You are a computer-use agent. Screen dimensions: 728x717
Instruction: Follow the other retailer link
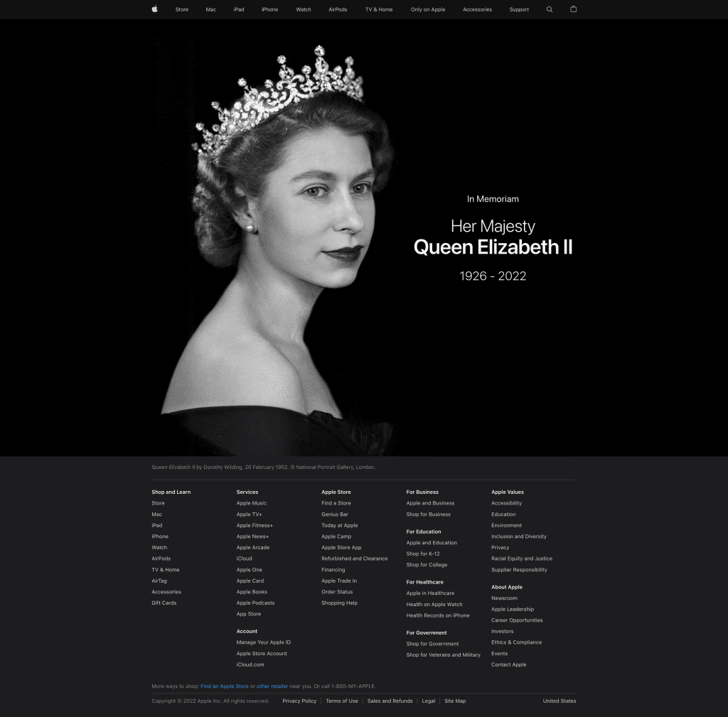click(x=272, y=686)
